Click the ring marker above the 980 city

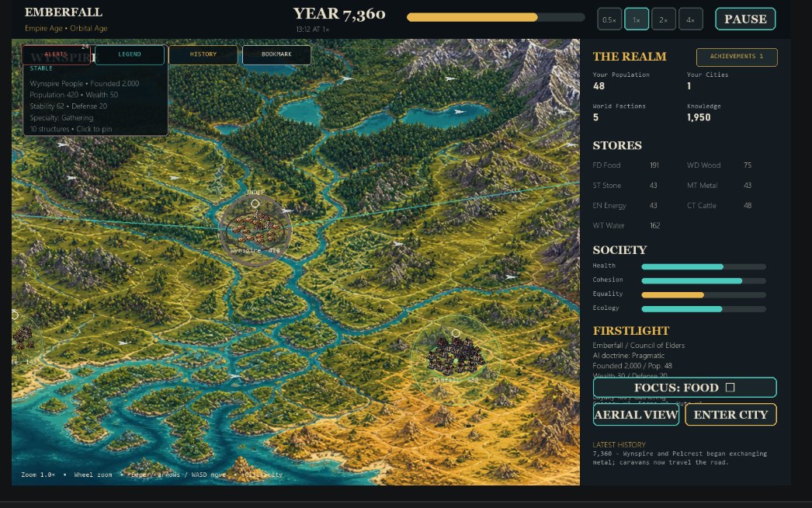click(455, 333)
